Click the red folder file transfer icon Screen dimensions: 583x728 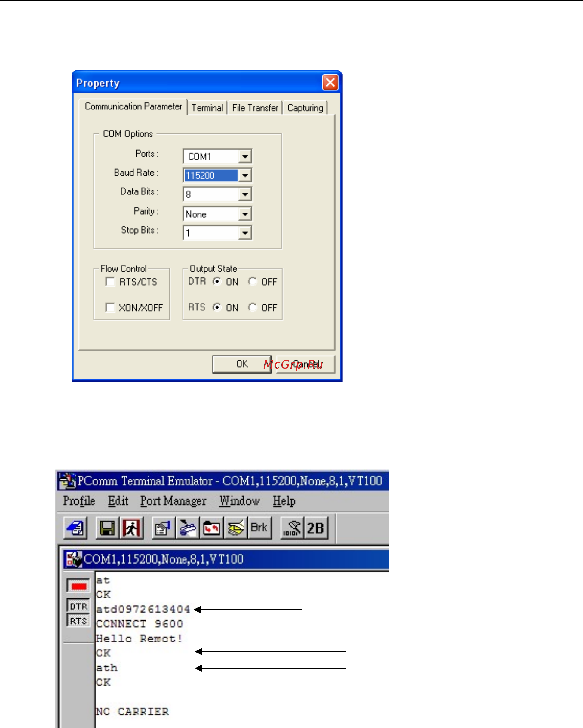click(212, 528)
